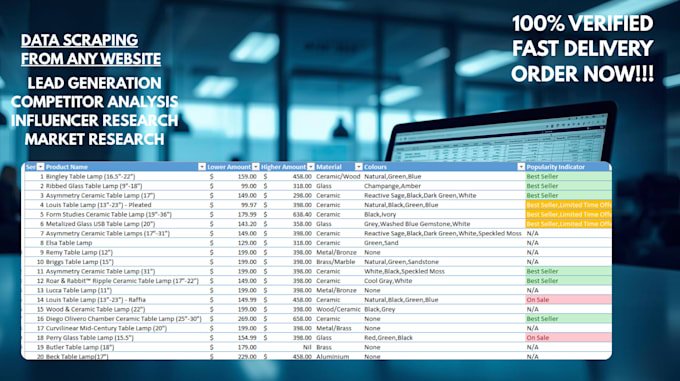Select the 154.99 lower amount cell

(x=233, y=338)
